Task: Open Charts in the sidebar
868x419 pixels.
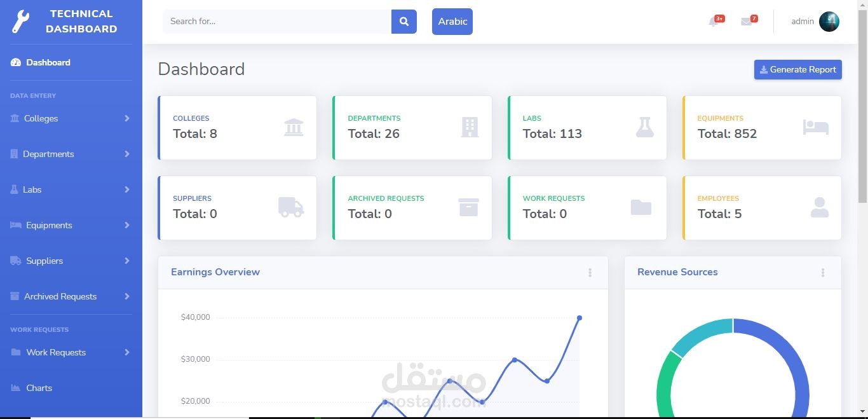Action: [x=71, y=388]
